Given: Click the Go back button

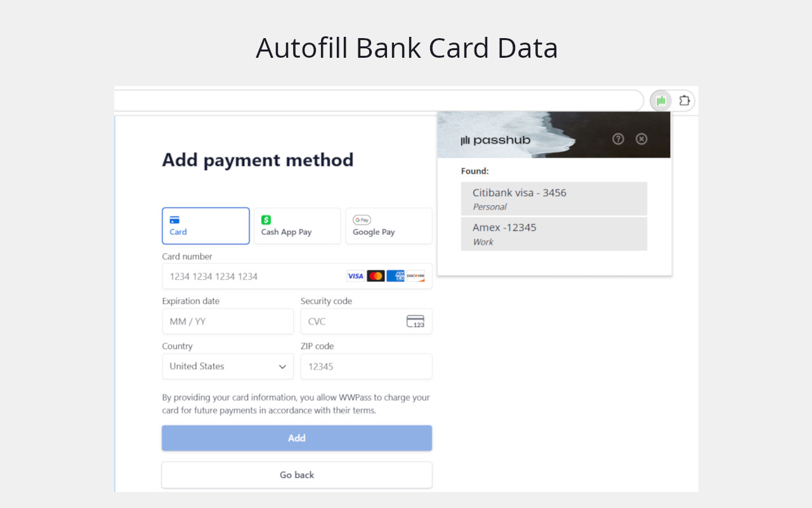Looking at the screenshot, I should point(297,474).
